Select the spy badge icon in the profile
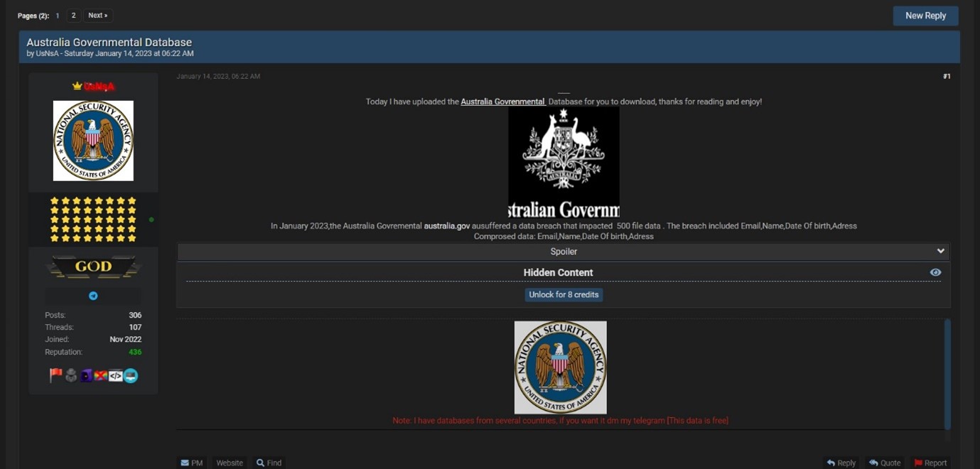The width and height of the screenshot is (980, 469). 71,375
